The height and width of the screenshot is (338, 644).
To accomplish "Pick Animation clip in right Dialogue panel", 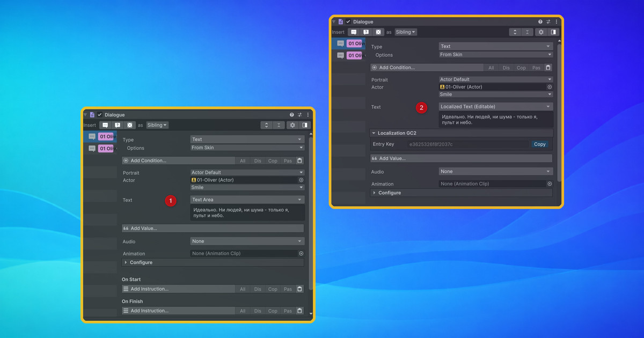I will click(550, 183).
